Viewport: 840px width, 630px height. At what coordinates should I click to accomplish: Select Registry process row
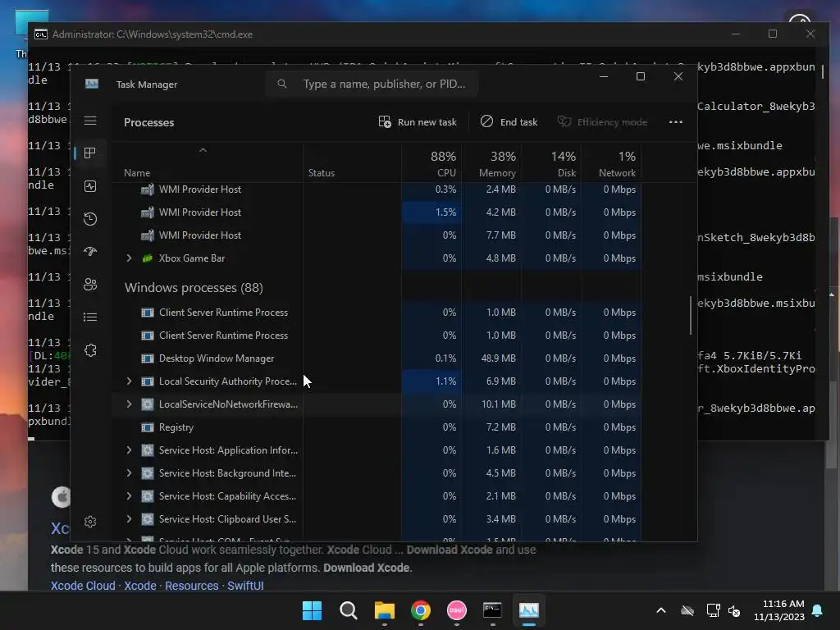(x=377, y=427)
